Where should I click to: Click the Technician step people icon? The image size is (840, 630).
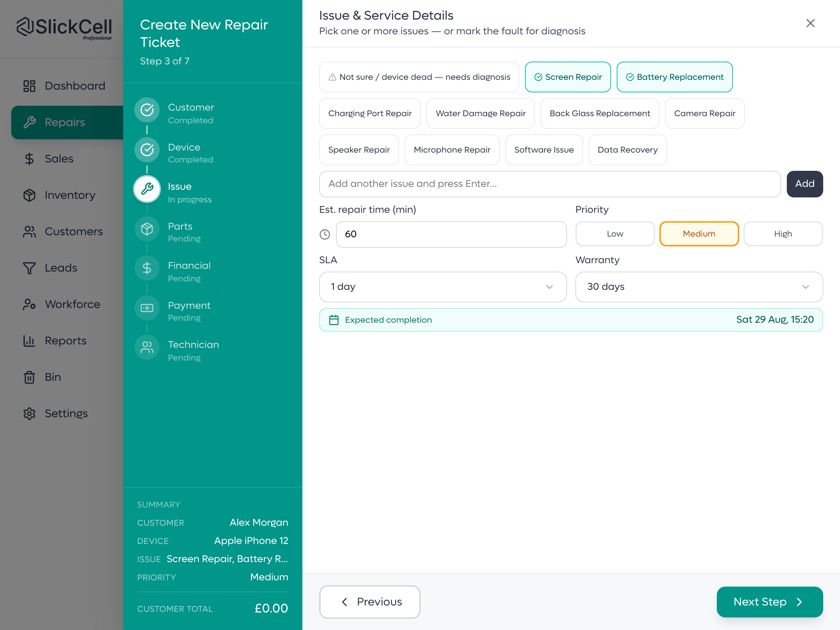147,347
